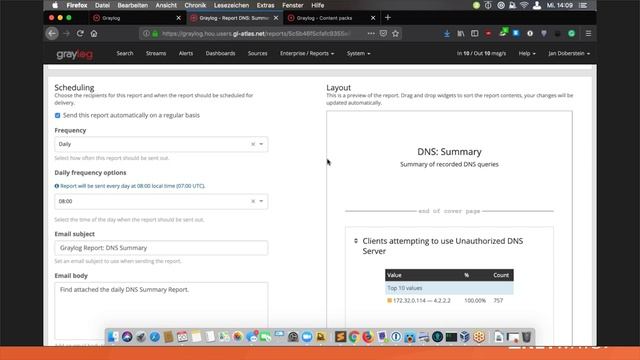The image size is (640, 360).
Task: Close the Graylog - Content packs tab
Action: point(373,18)
